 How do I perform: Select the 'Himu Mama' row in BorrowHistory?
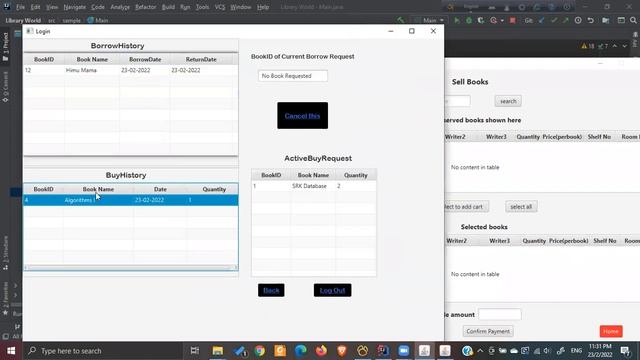tap(131, 70)
